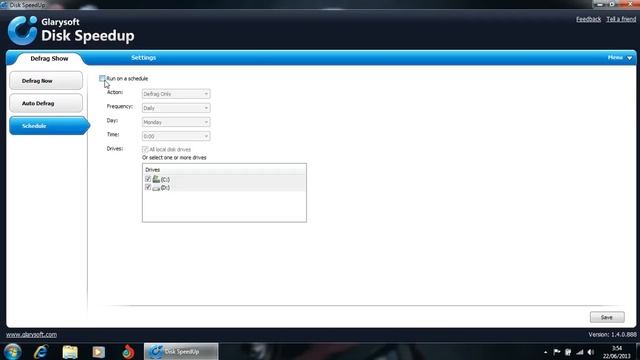This screenshot has width=640, height=360.
Task: Click the network signal tray icon
Action: pos(580,352)
